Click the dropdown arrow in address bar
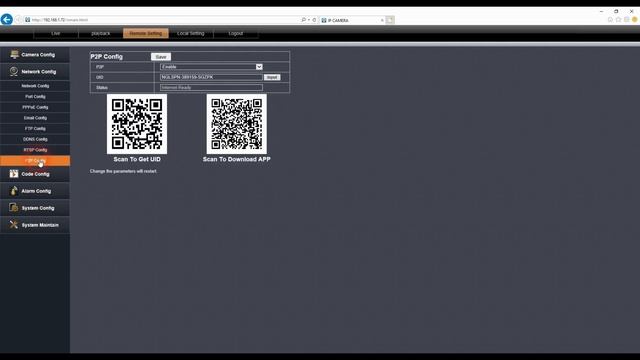 (309, 20)
